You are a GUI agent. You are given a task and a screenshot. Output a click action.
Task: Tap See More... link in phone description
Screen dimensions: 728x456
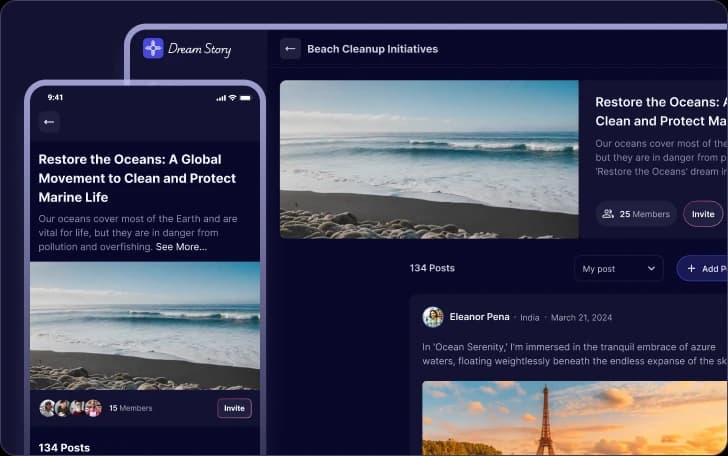181,247
